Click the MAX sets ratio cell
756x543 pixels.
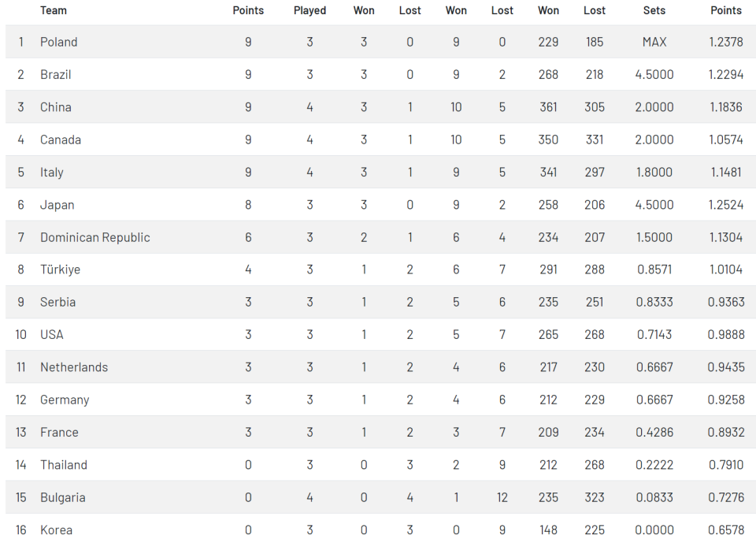[654, 42]
